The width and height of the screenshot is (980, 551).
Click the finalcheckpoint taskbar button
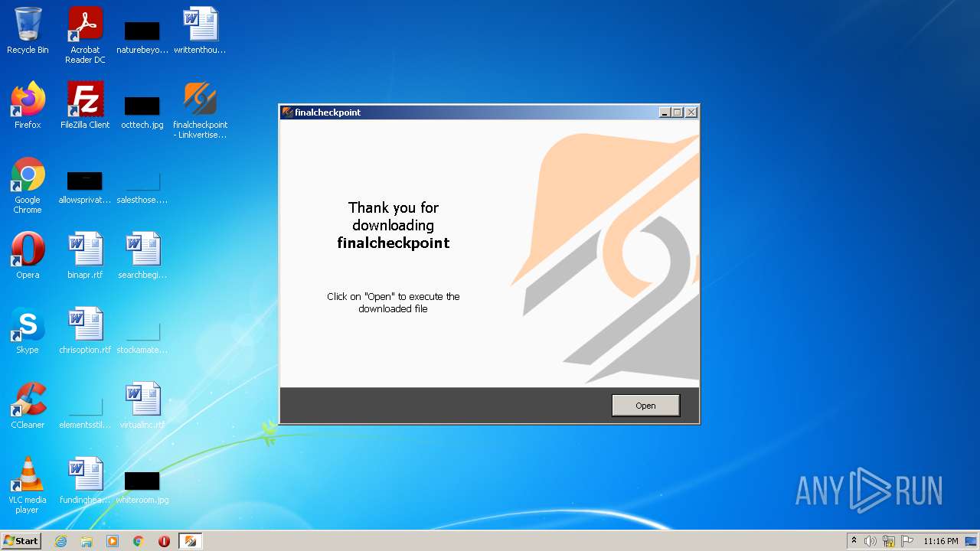click(x=191, y=541)
